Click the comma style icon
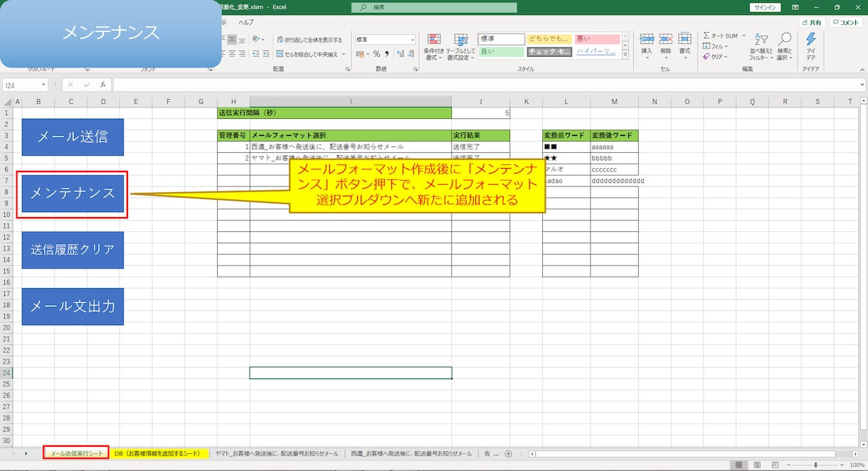868x471 pixels. 387,54
